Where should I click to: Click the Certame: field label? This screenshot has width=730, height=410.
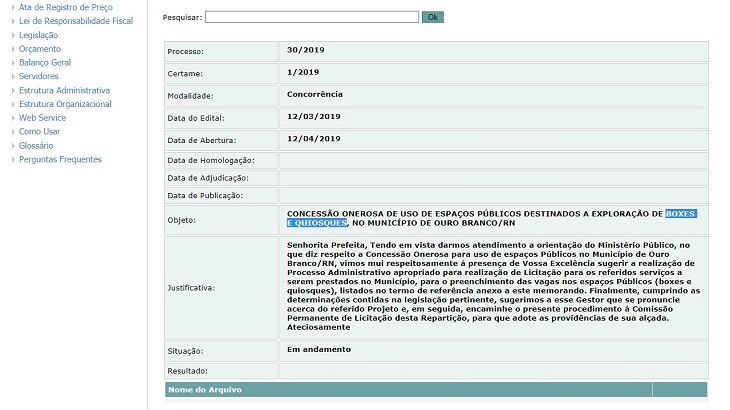point(185,74)
